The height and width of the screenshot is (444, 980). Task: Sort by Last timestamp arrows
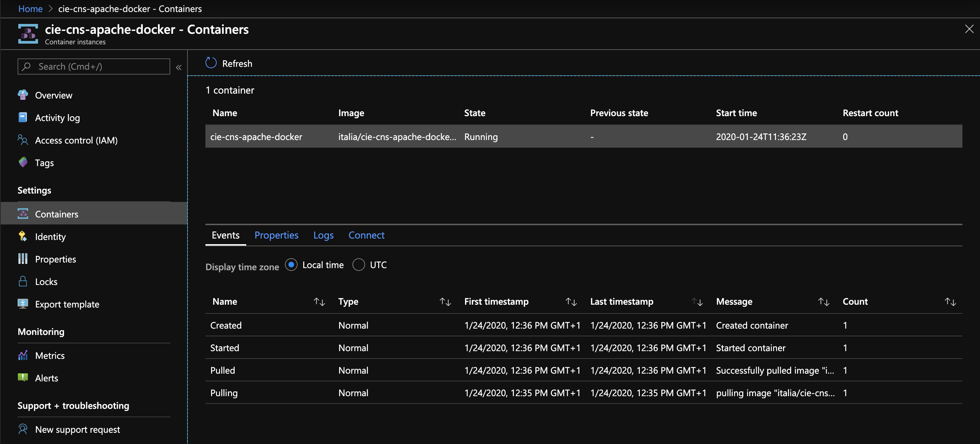pyautogui.click(x=697, y=302)
